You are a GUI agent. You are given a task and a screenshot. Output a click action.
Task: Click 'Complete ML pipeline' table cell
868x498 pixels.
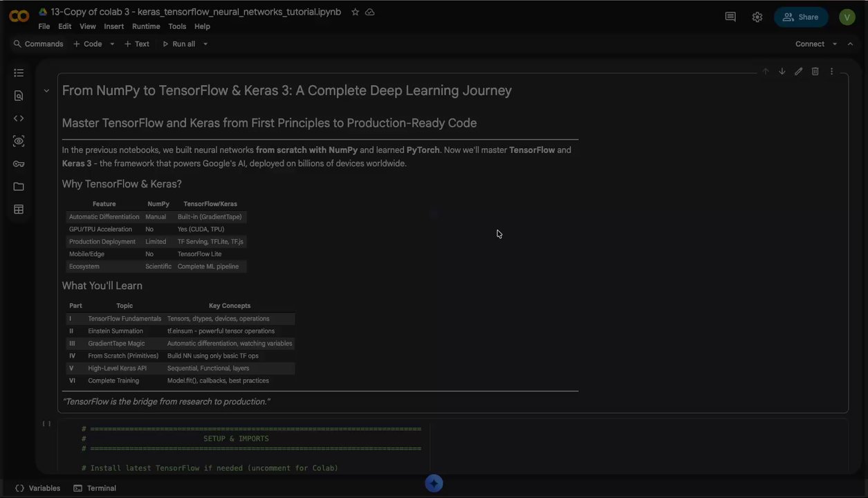[x=208, y=266]
